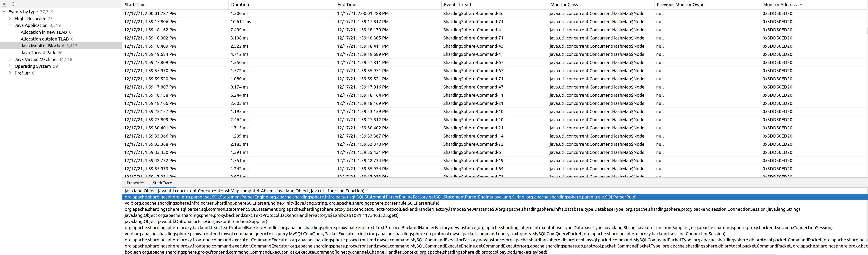This screenshot has width=868, height=255.
Task: Select the Optional.orElseGet stack frame
Action: click(495, 222)
